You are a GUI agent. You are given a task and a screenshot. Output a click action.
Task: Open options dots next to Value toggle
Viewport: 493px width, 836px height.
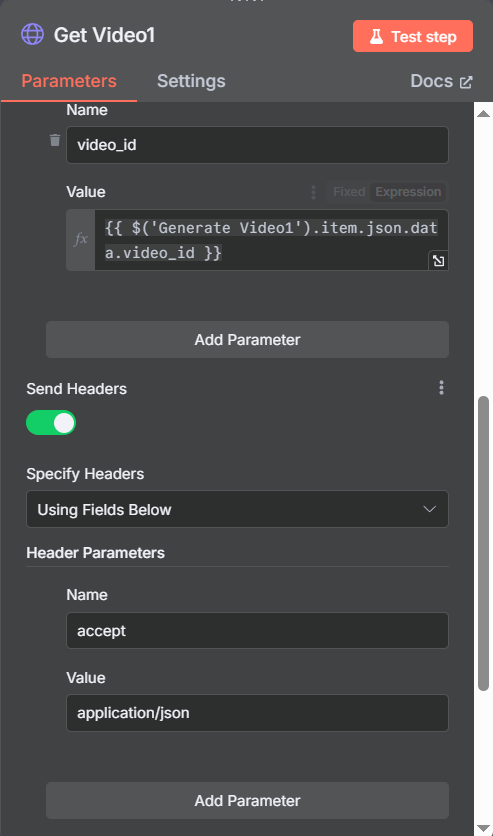point(313,192)
